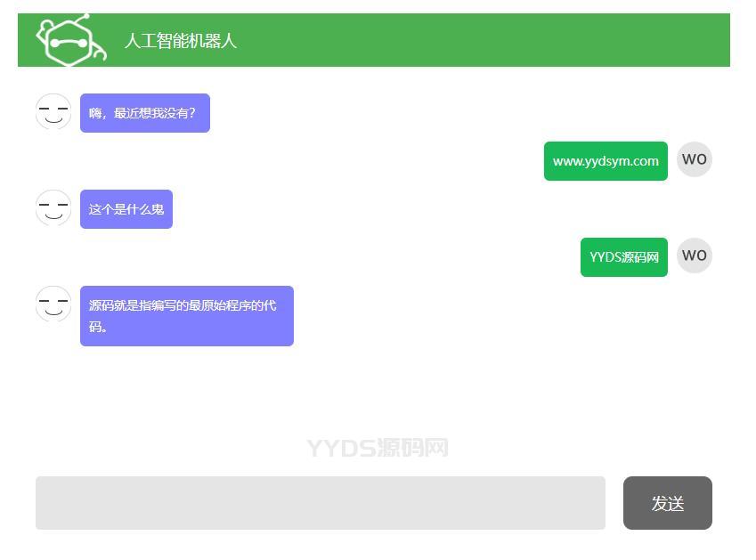The height and width of the screenshot is (560, 756).
Task: Select the message 源码就是指编写的最原始程序的代码。
Action: (187, 316)
